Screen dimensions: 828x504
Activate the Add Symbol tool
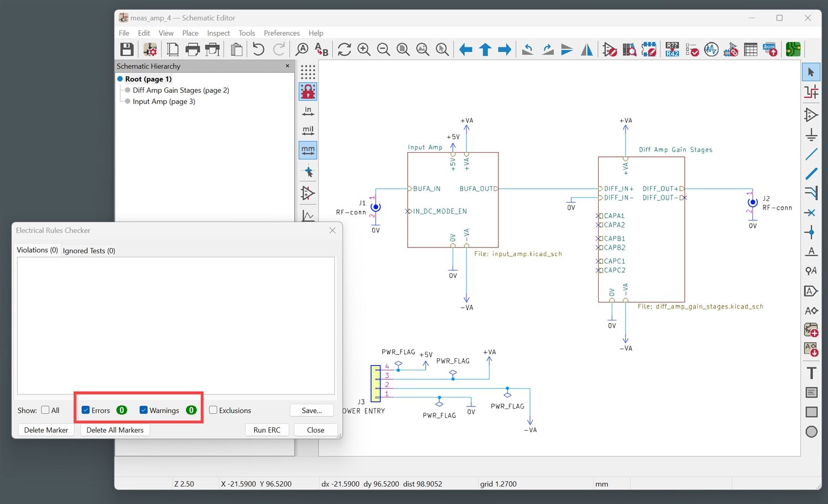point(811,115)
